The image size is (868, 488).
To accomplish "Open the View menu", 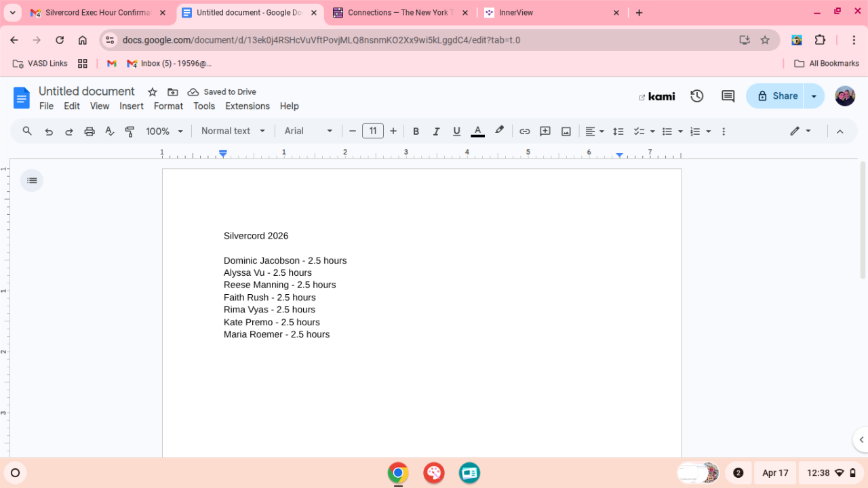I will coord(100,106).
